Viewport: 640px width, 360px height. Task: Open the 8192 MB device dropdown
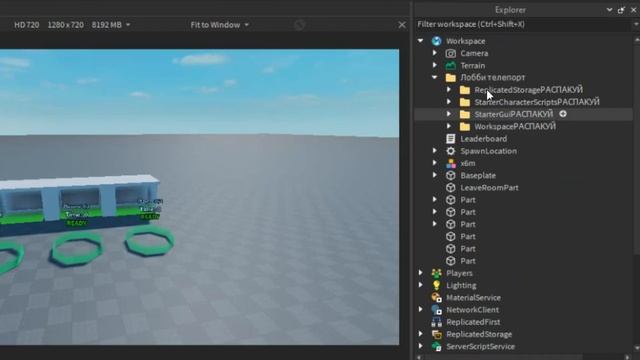click(111, 25)
